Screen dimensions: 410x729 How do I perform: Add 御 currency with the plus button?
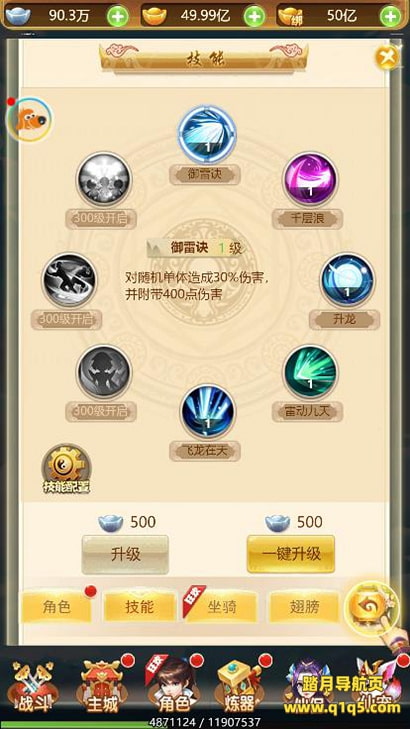pyautogui.click(x=390, y=17)
